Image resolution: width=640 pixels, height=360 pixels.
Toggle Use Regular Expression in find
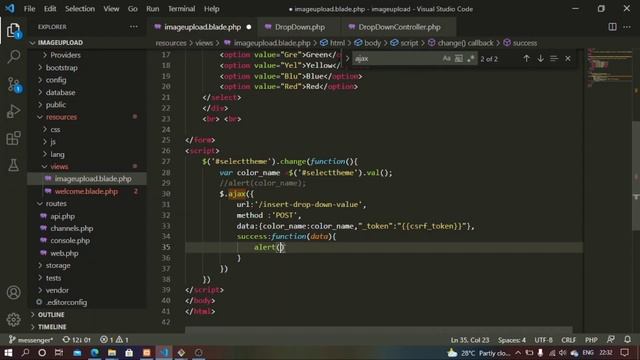471,58
